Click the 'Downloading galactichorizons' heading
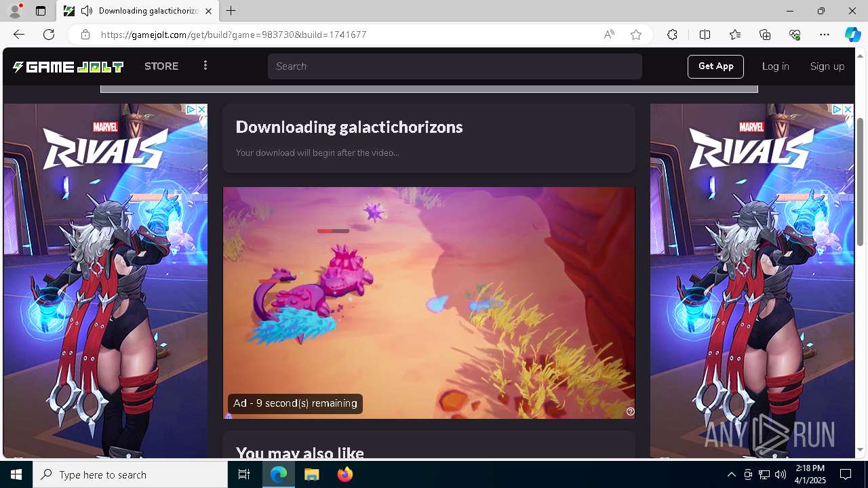868x488 pixels. [349, 127]
